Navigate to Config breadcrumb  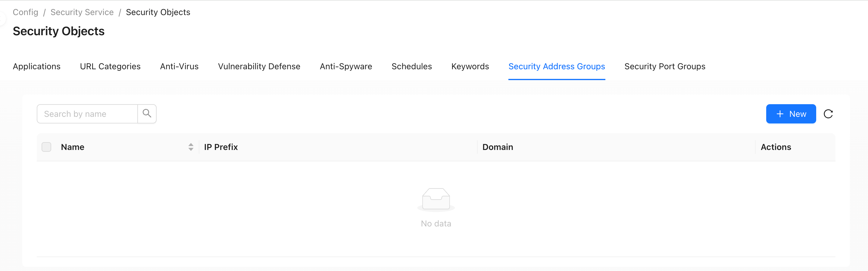point(26,12)
